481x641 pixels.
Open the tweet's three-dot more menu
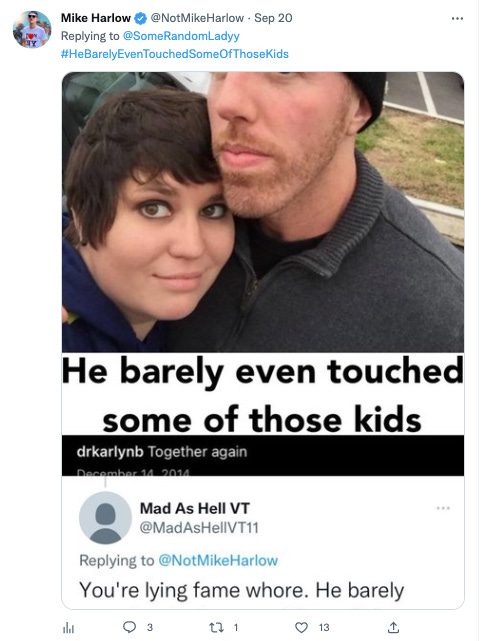[457, 18]
